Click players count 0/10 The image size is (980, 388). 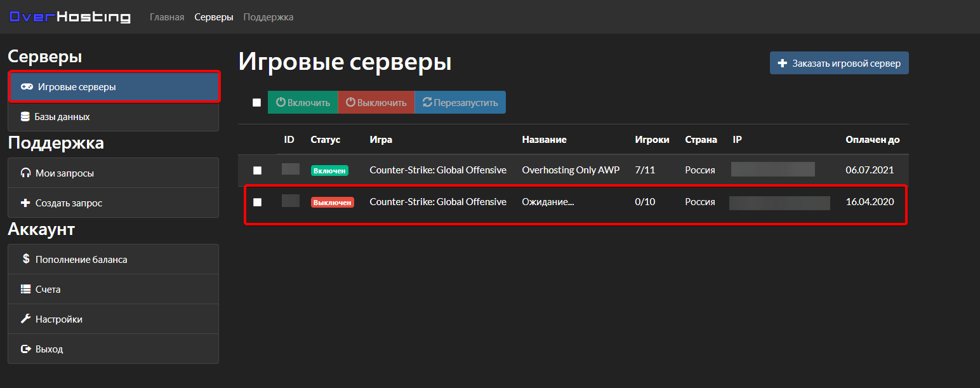(x=646, y=201)
